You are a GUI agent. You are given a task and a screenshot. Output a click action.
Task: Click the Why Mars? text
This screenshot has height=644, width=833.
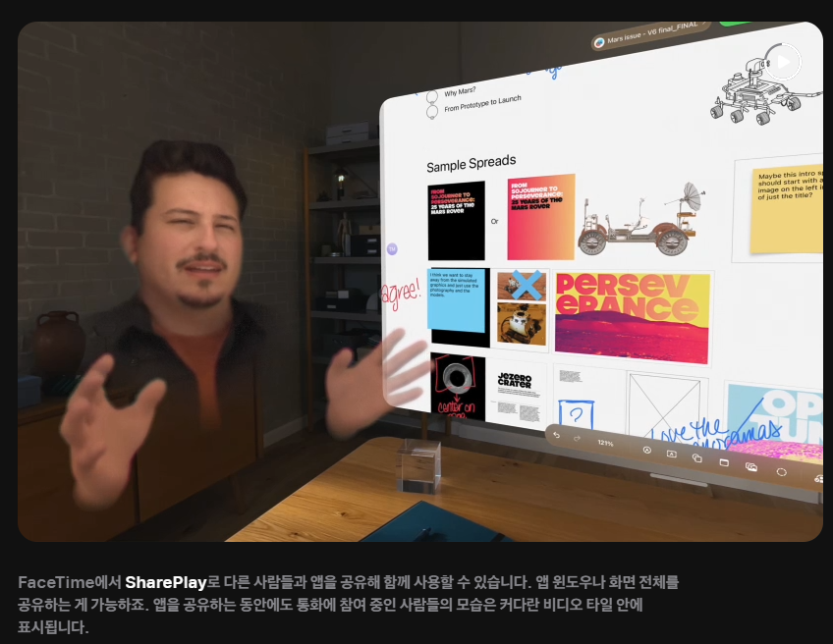460,92
